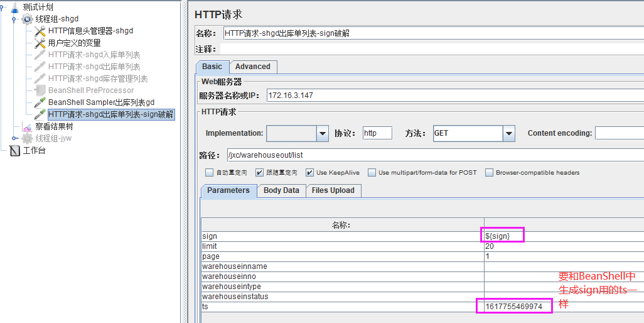Click the page parameter name cell

point(343,256)
